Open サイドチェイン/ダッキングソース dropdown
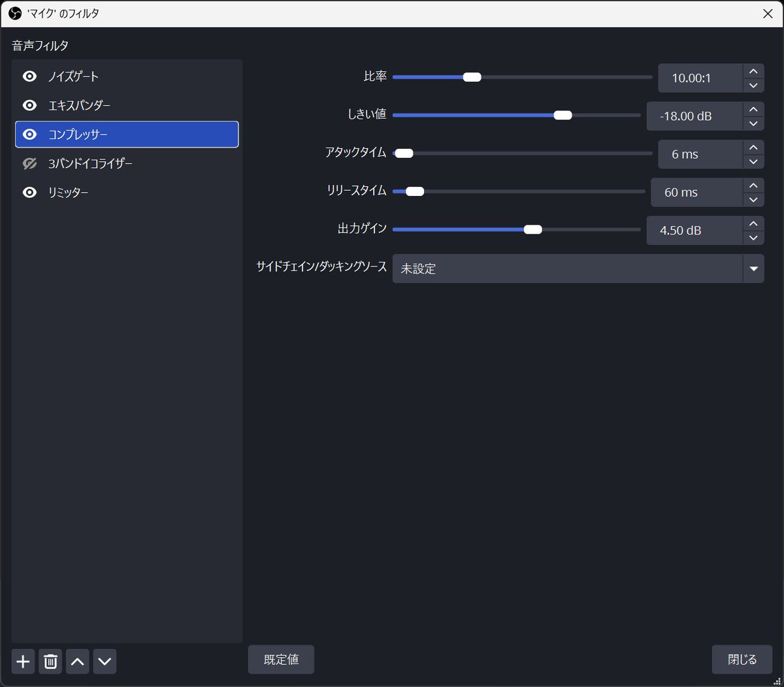 click(x=578, y=268)
